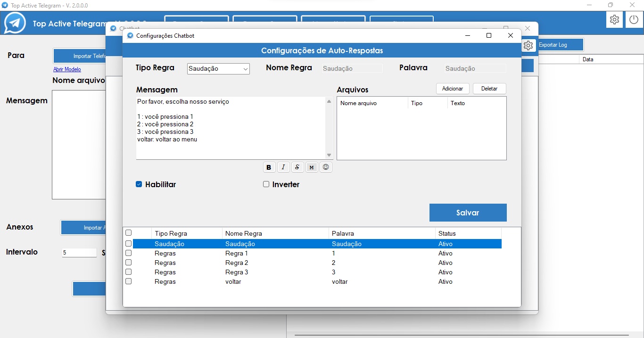Select the Regra 2 row
The image size is (644, 338).
pos(317,263)
